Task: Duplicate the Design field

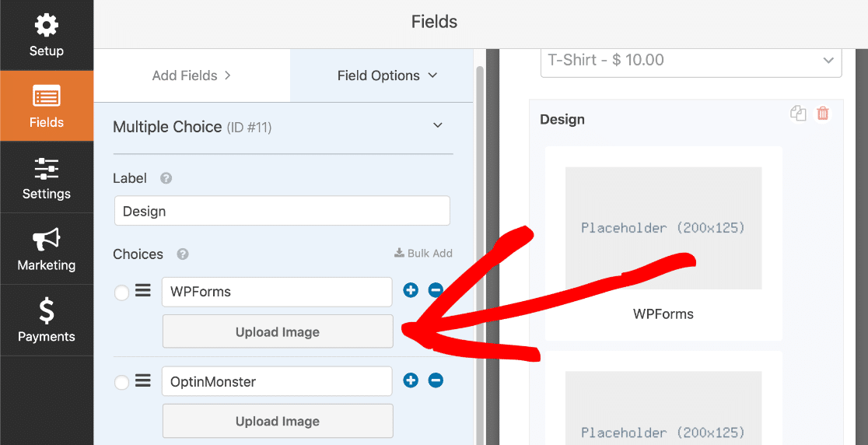Action: (x=798, y=114)
